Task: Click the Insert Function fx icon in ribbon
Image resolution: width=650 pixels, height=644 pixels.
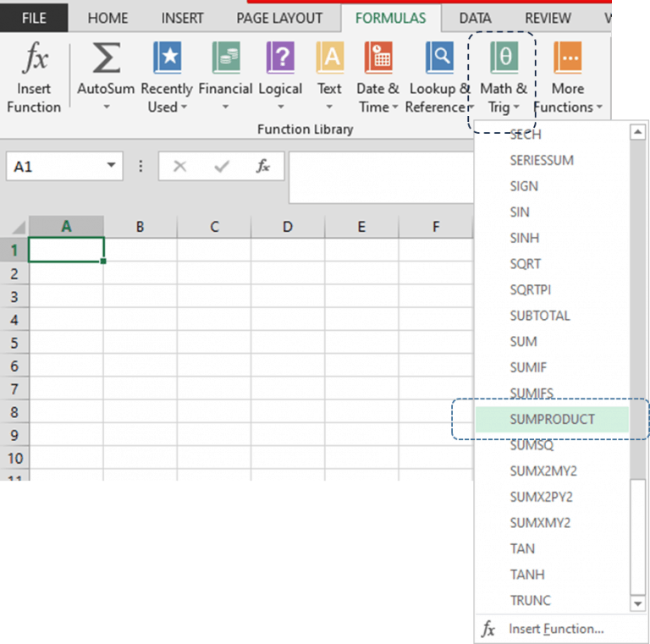Action: click(36, 58)
